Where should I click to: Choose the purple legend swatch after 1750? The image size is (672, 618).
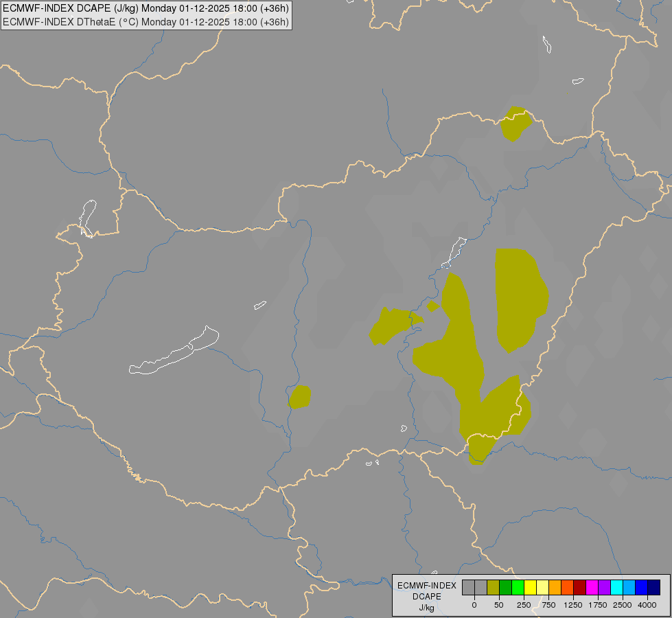coord(604,588)
